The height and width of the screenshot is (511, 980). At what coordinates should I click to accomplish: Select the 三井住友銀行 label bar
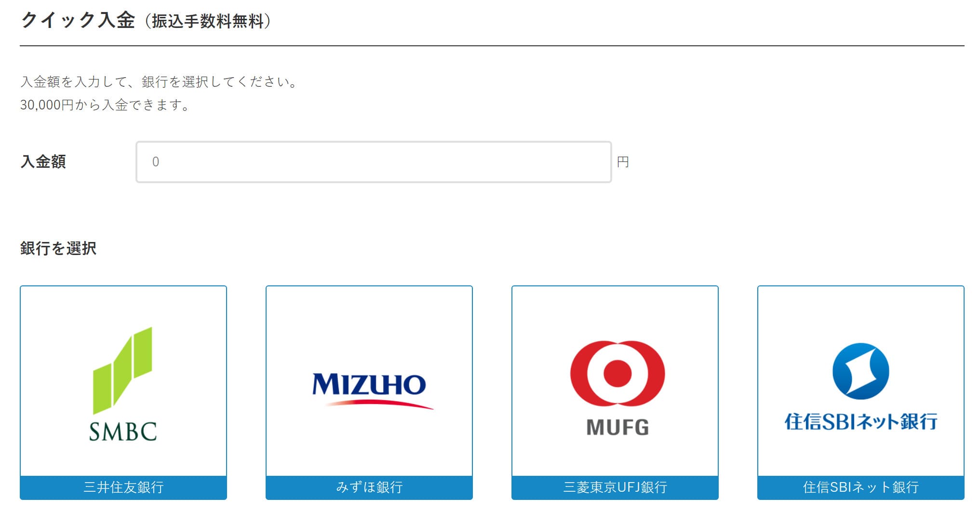click(123, 487)
